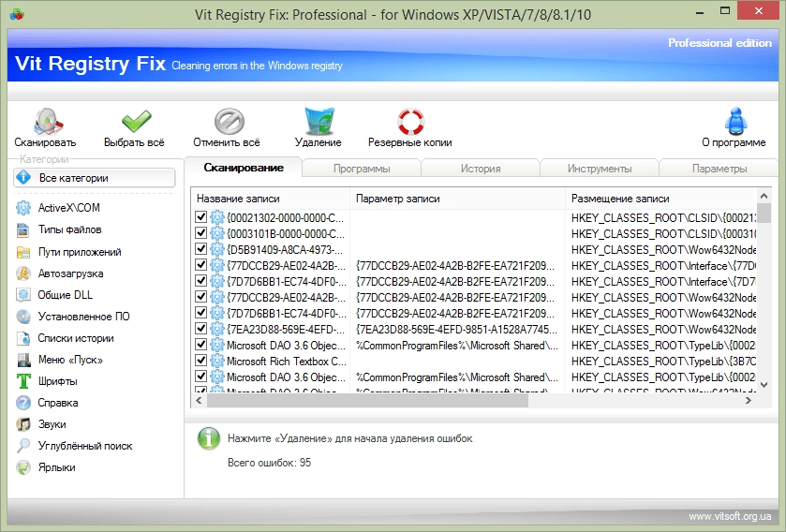Select the Все категории button
Viewport: 786px width, 532px height.
(x=95, y=178)
